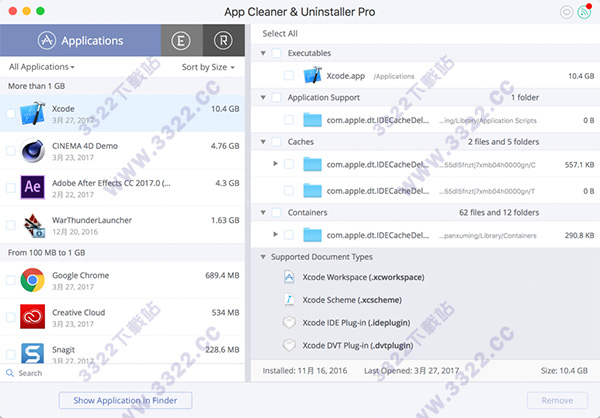
Task: Open the Remains tab icon
Action: pyautogui.click(x=223, y=40)
